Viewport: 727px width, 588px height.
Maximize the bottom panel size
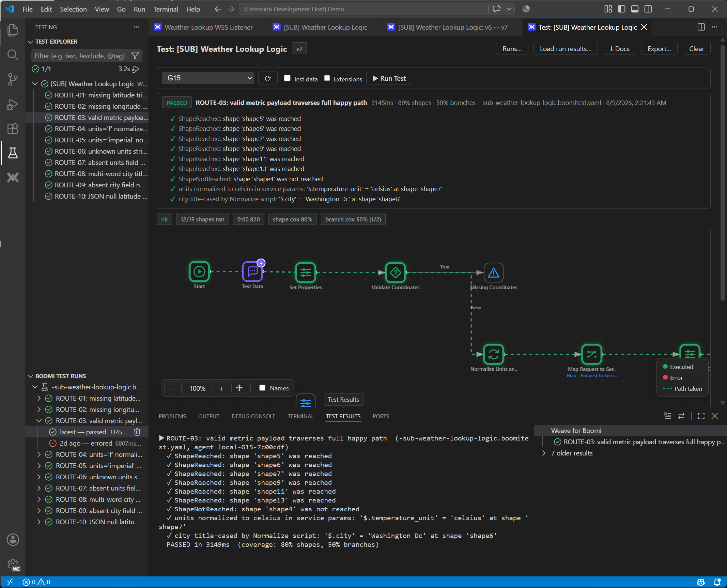[x=701, y=416]
